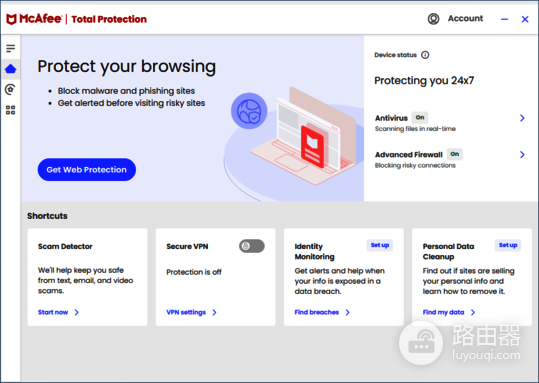Click the browser shield illustration icon
The width and height of the screenshot is (539, 383).
(x=249, y=111)
